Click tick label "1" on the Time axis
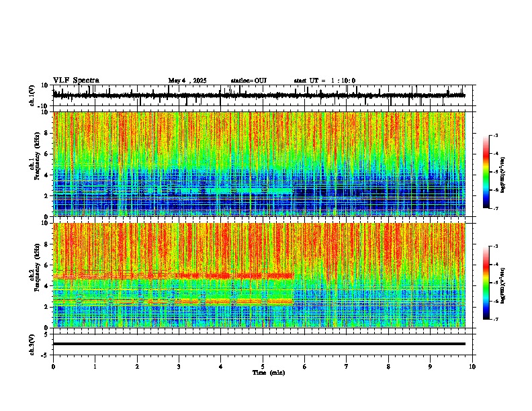 pos(95,366)
